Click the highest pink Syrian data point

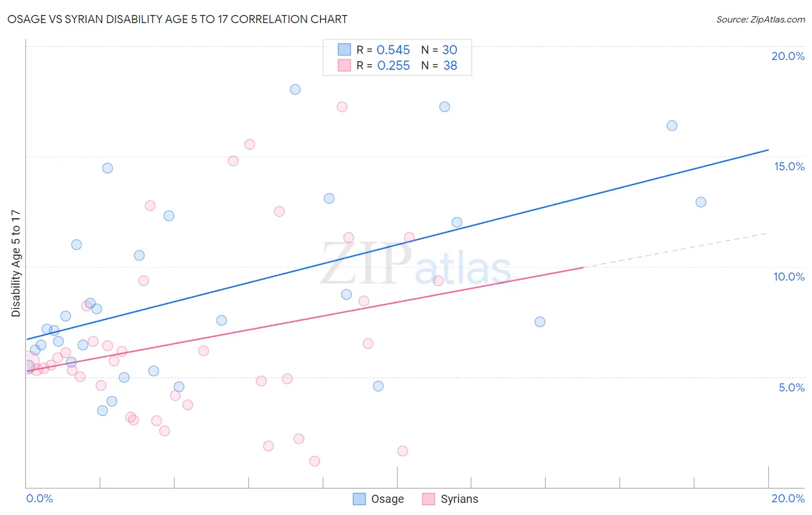tap(342, 107)
